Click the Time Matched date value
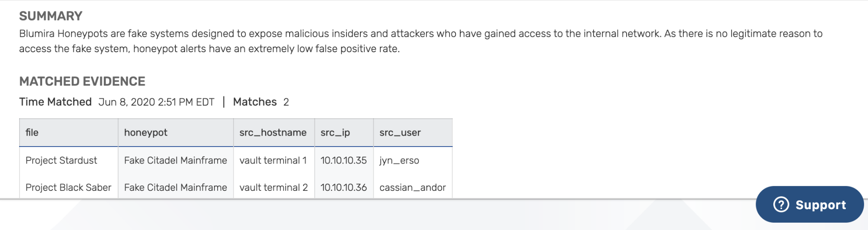Image resolution: width=868 pixels, height=230 pixels. [156, 102]
